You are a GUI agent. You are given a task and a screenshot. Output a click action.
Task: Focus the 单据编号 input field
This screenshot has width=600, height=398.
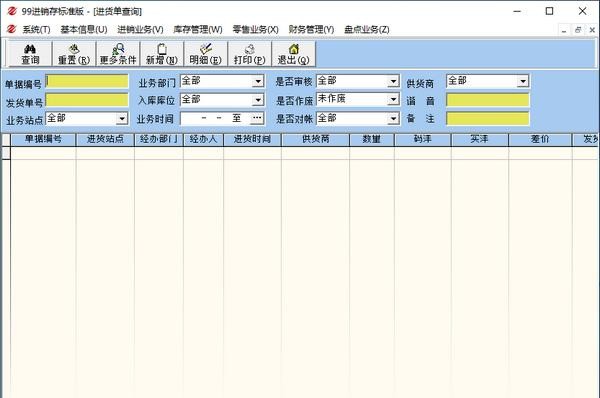point(87,81)
